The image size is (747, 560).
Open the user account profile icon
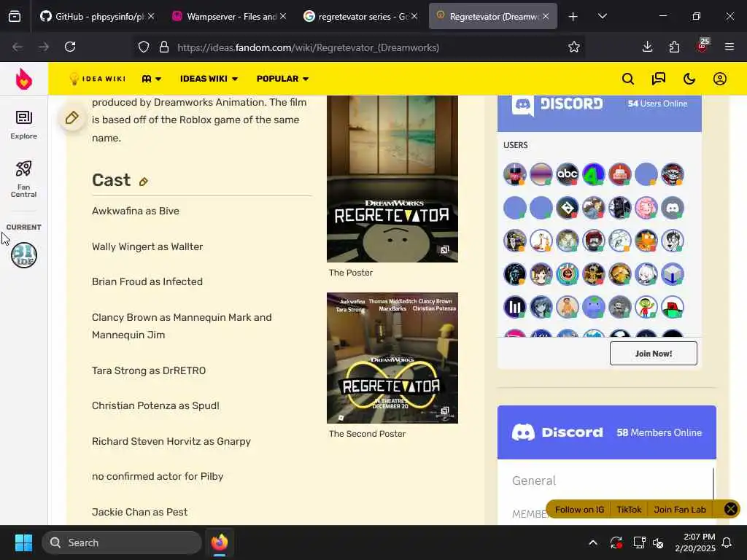tap(720, 79)
